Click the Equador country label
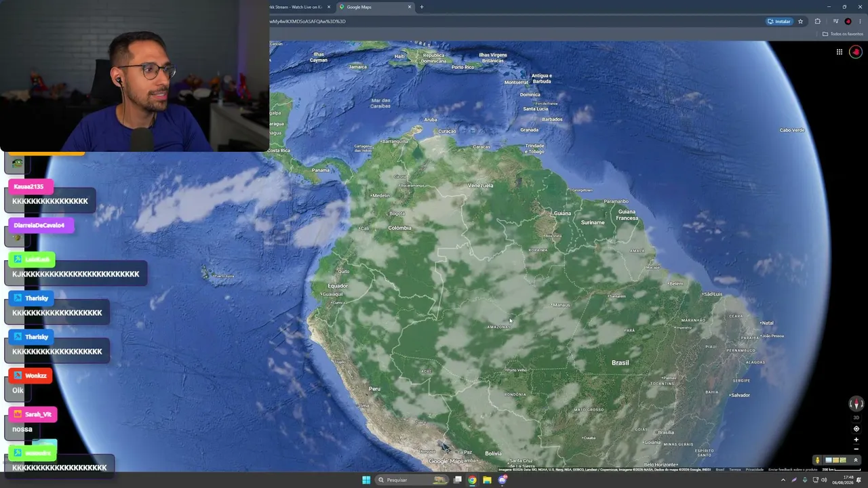This screenshot has height=488, width=868. pos(338,285)
